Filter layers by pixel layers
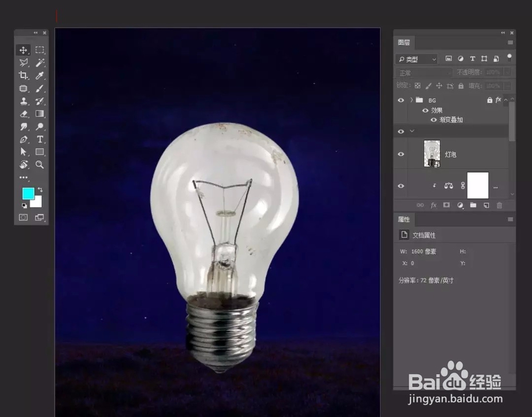This screenshot has width=532, height=417. pos(448,59)
